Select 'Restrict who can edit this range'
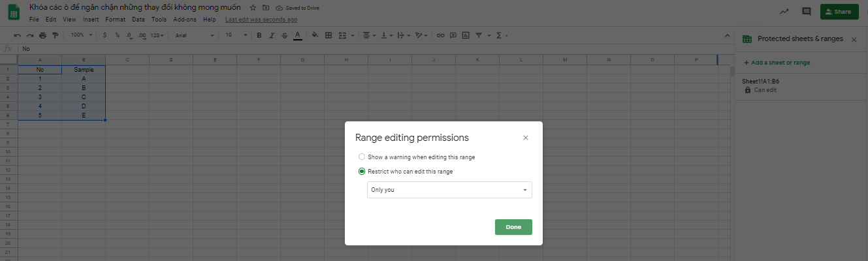Viewport: 868px width, 261px height. pos(362,172)
